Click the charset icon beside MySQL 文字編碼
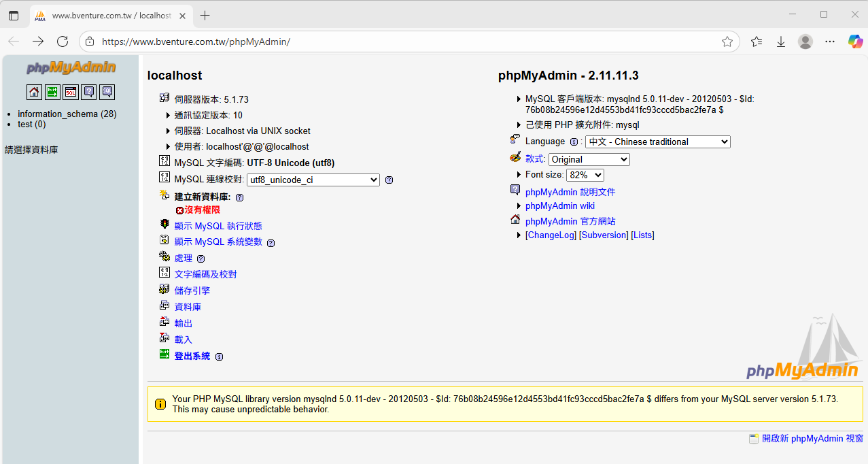Screen dimensions: 868x464 point(164,161)
